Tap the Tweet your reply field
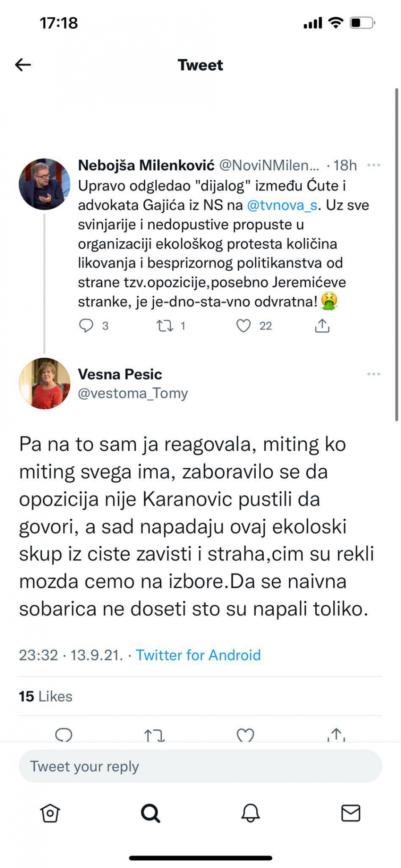This screenshot has width=401, height=868. (200, 766)
